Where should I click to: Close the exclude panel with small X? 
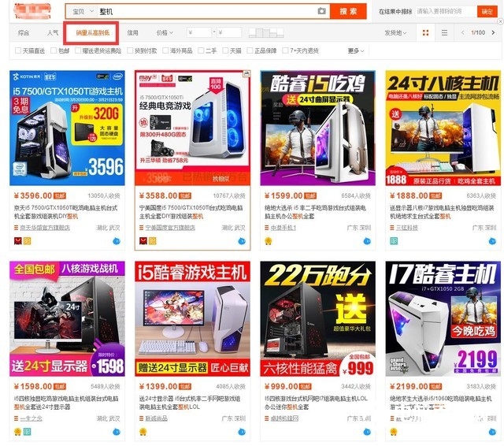pos(500,21)
